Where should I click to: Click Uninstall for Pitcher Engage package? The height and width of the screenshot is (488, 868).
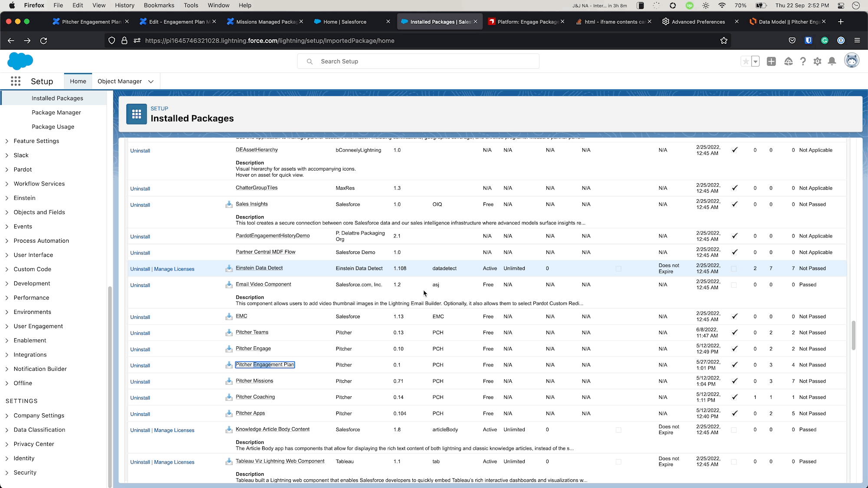[140, 350]
